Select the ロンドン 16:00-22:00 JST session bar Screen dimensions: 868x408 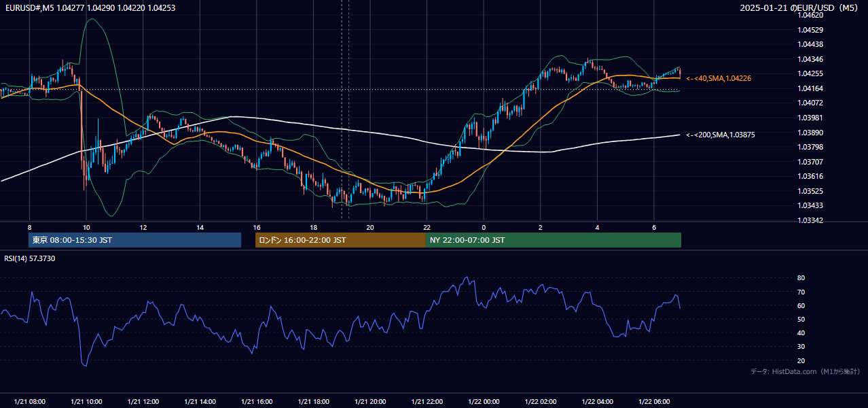click(340, 240)
